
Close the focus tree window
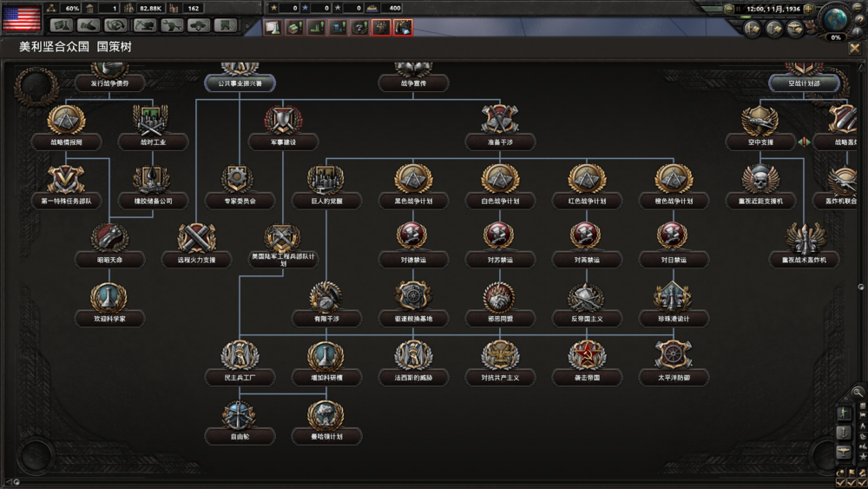tap(855, 48)
